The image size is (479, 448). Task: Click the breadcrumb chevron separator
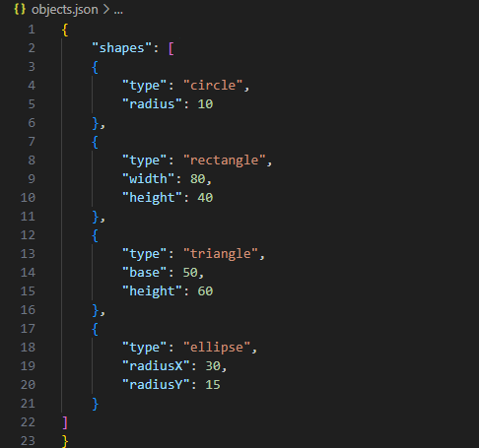pyautogui.click(x=105, y=10)
